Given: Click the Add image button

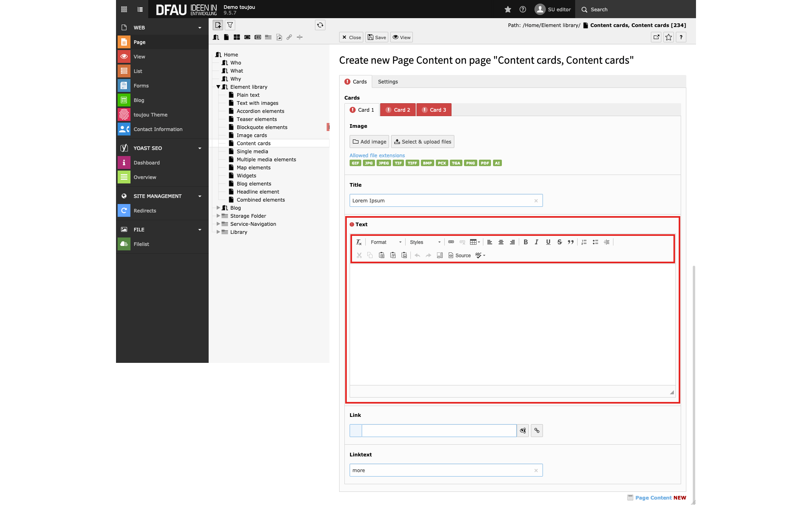Looking at the screenshot, I should click(x=369, y=142).
